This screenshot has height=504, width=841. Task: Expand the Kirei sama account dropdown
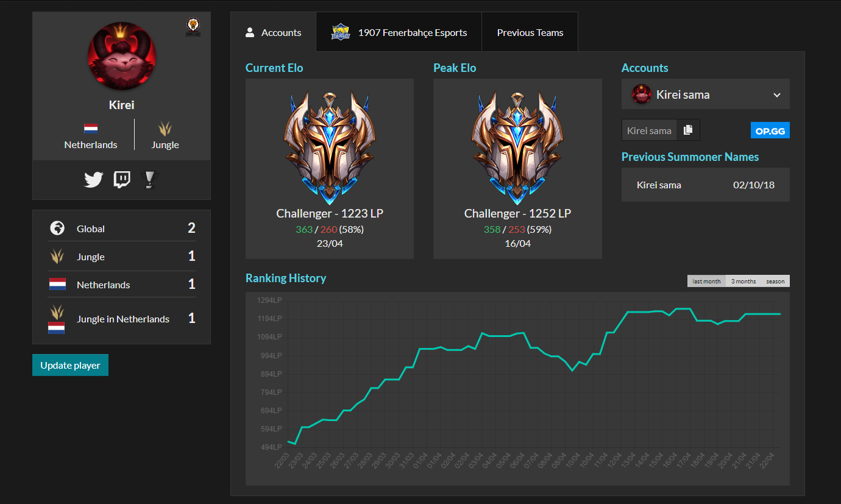pos(706,94)
